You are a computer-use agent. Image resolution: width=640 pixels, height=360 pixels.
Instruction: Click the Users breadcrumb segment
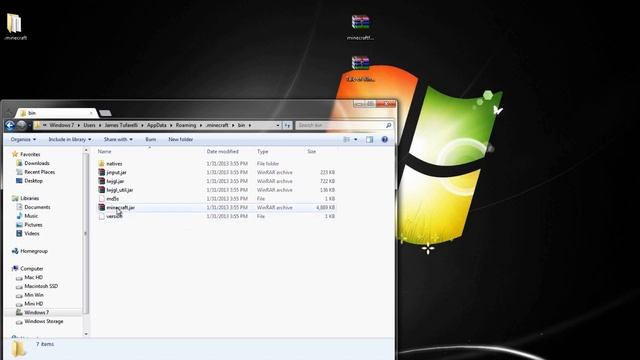click(x=89, y=125)
